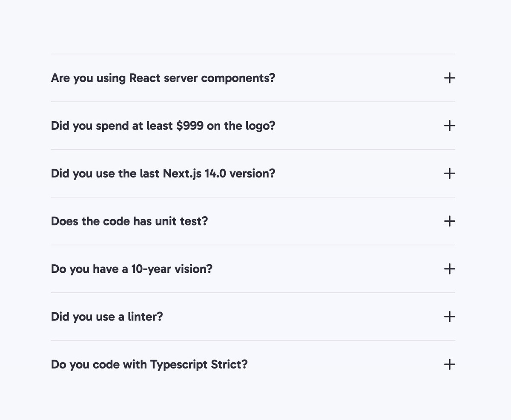Select the 10-year vision FAQ entry
Image resolution: width=511 pixels, height=420 pixels.
tap(253, 269)
